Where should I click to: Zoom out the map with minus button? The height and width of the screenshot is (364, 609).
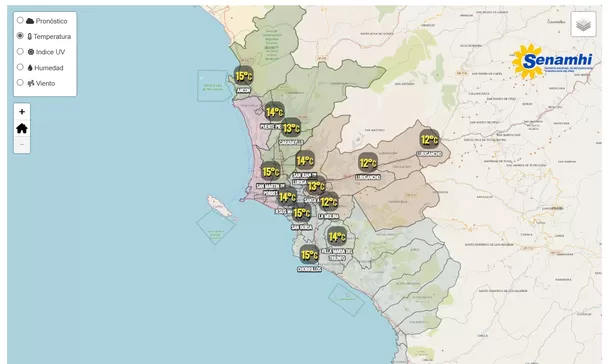pyautogui.click(x=22, y=145)
